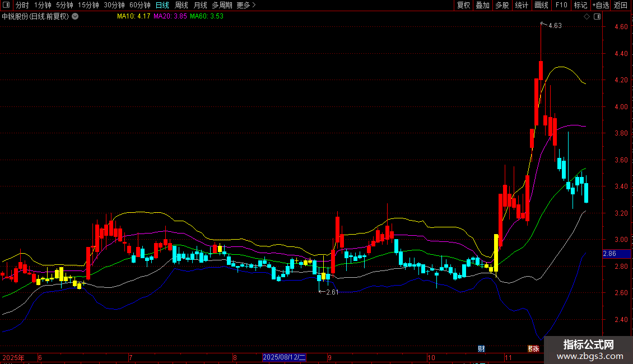Image resolution: width=633 pixels, height=364 pixels.
Task: Switch to the 30分钟 period tab
Action: click(114, 5)
